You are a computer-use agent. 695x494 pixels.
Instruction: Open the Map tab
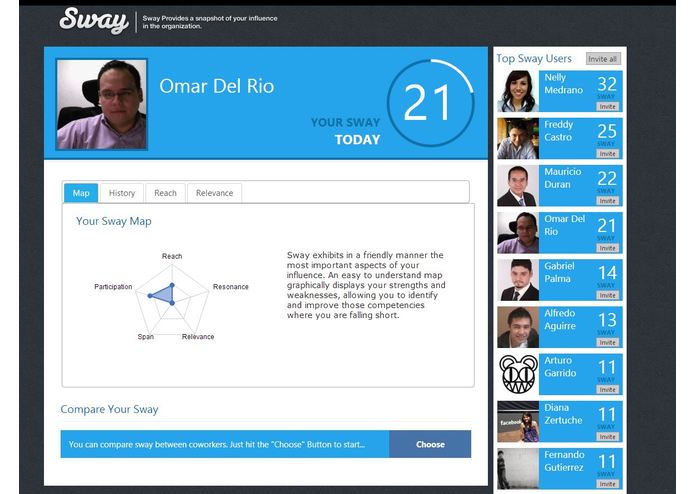[x=81, y=193]
